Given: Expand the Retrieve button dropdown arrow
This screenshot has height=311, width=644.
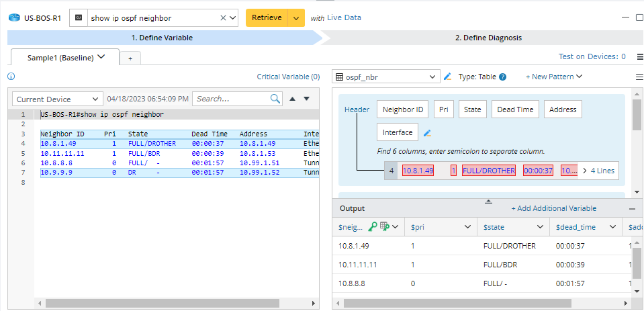Looking at the screenshot, I should click(295, 18).
